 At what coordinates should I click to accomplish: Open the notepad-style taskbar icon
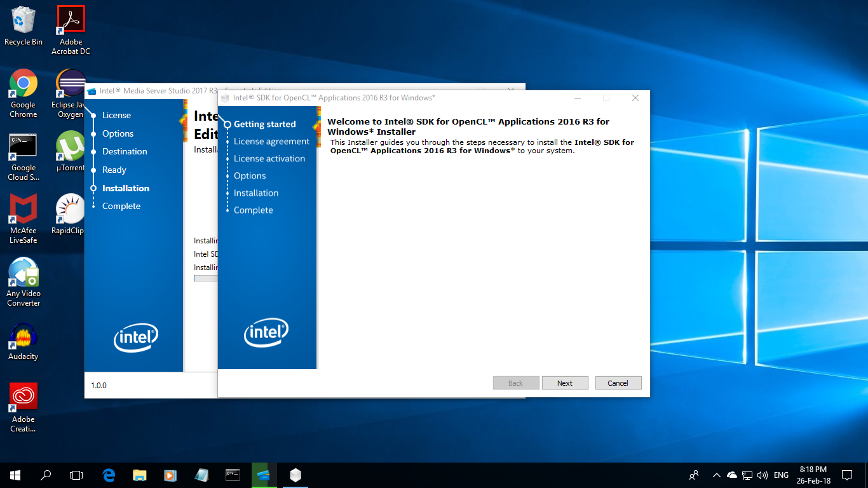201,475
